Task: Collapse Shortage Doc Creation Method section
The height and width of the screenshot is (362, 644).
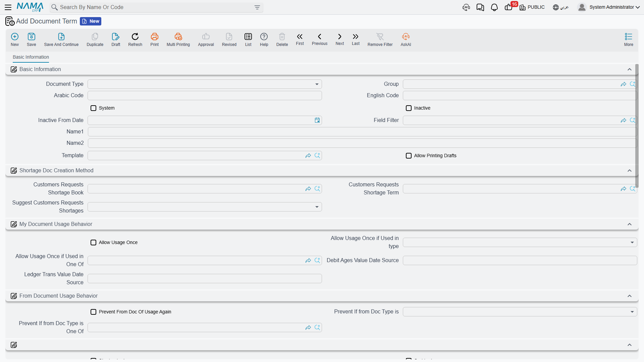Action: coord(630,171)
